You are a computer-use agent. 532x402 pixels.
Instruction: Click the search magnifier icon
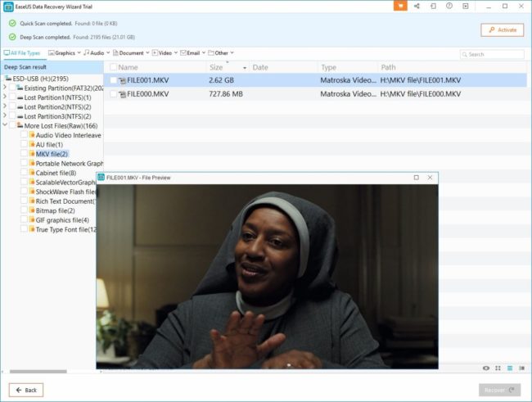click(465, 54)
